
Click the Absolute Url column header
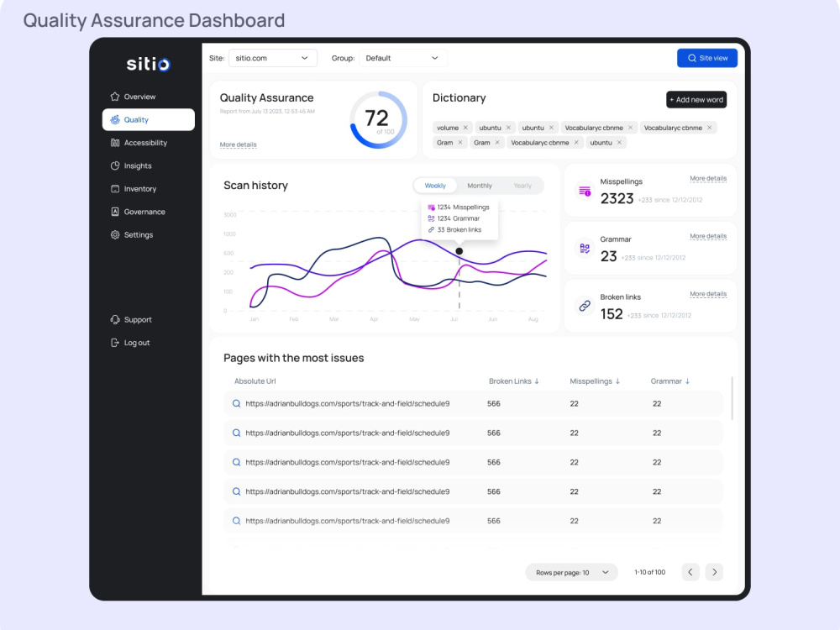(255, 381)
